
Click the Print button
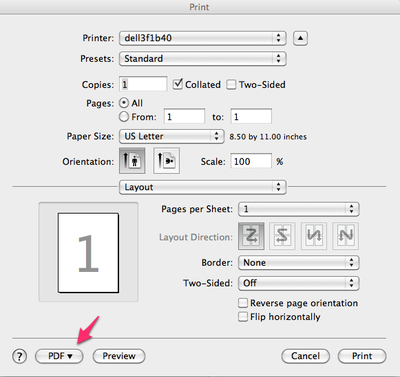[362, 356]
